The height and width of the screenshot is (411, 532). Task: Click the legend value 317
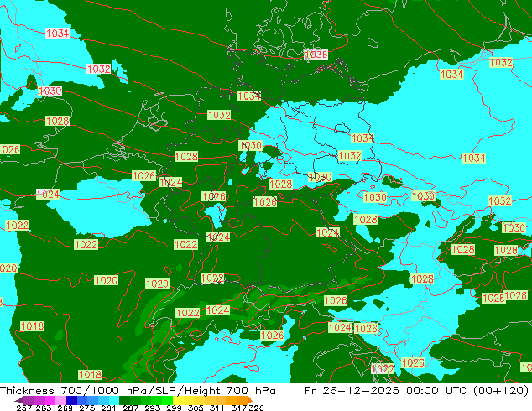coord(239,408)
